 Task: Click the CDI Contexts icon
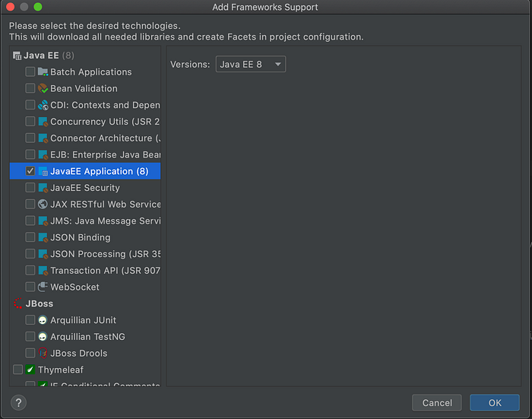43,105
